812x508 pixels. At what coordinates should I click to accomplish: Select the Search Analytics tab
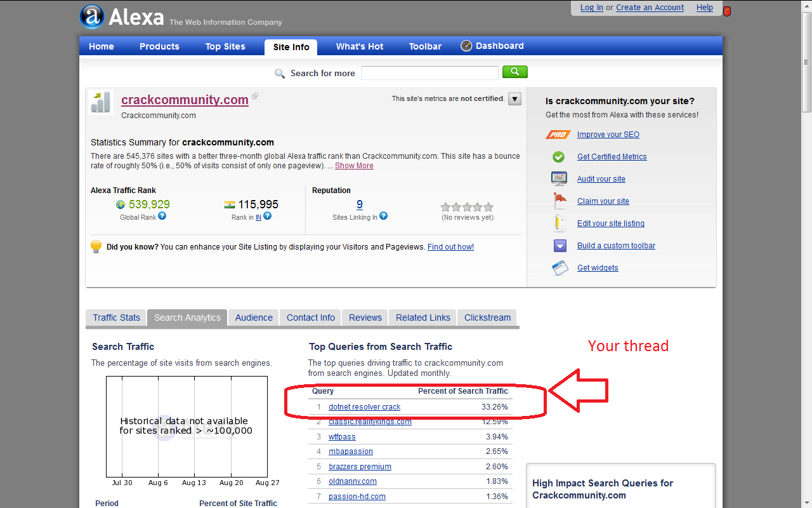(187, 317)
